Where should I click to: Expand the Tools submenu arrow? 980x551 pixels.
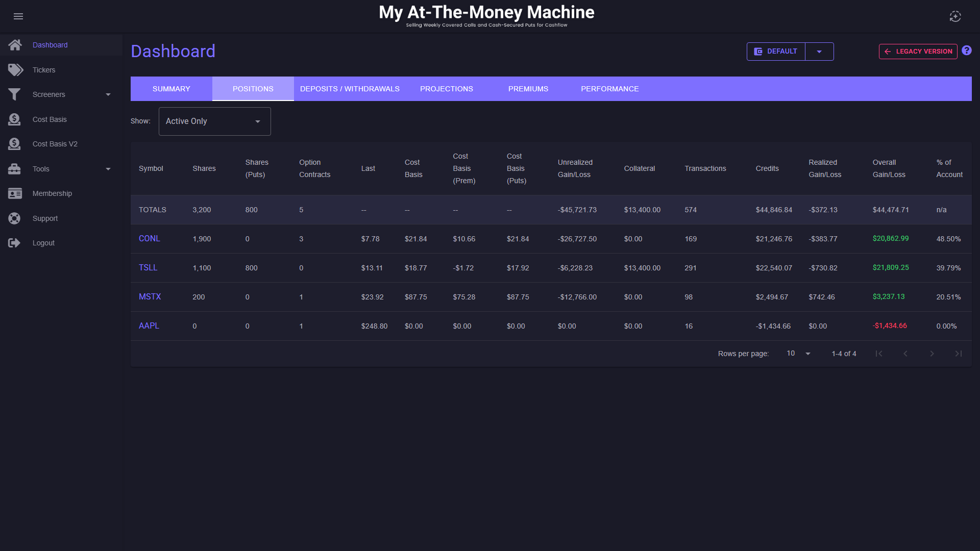click(x=108, y=169)
